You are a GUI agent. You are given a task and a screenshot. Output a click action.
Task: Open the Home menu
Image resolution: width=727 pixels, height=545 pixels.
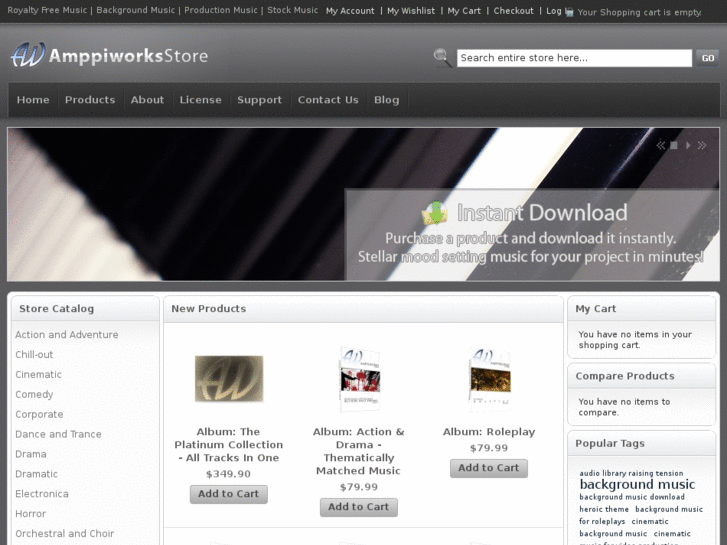(33, 100)
